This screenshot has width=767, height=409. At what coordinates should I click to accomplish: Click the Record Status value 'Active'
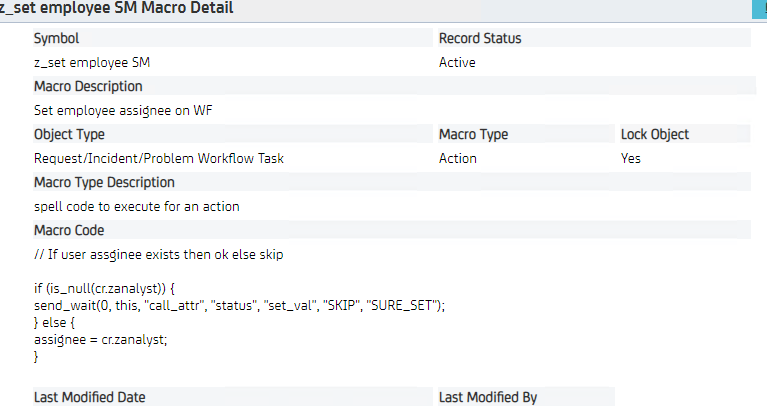click(457, 63)
